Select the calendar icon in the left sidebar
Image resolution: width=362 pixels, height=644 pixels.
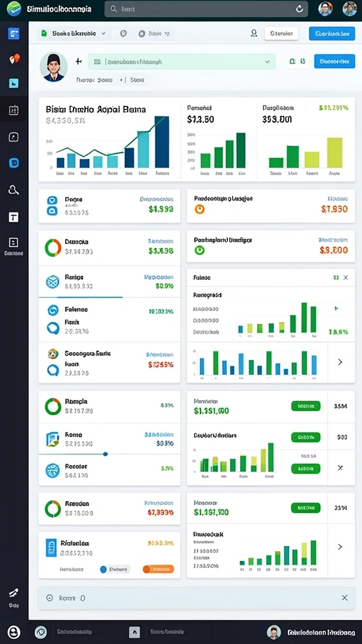14,109
